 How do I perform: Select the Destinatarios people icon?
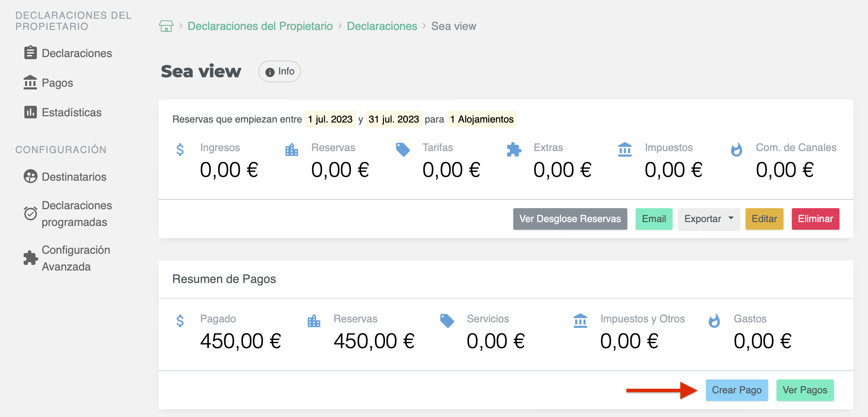(x=30, y=176)
